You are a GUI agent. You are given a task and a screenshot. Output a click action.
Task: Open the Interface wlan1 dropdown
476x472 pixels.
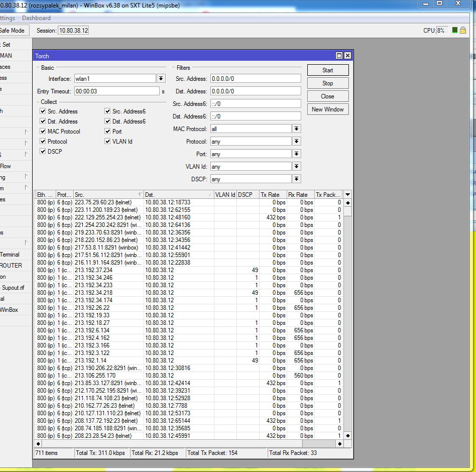[x=161, y=79]
